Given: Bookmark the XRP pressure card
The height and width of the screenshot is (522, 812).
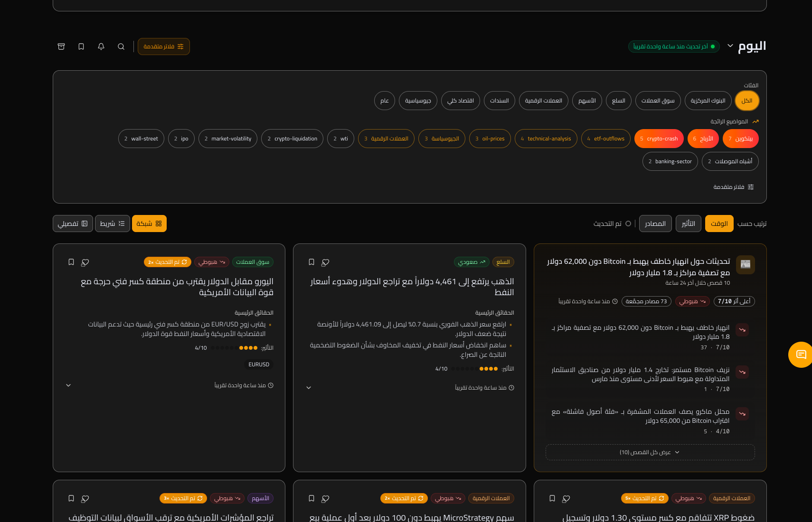Looking at the screenshot, I should [x=552, y=498].
